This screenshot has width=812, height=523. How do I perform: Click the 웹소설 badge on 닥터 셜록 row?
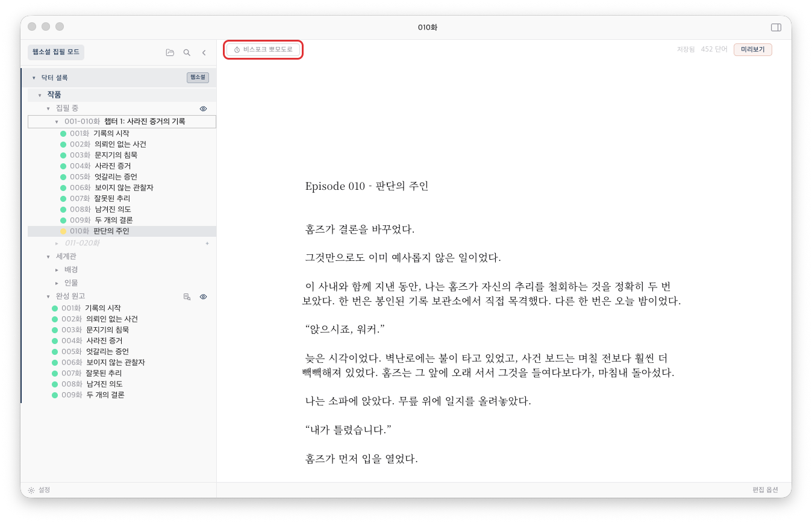tap(198, 78)
